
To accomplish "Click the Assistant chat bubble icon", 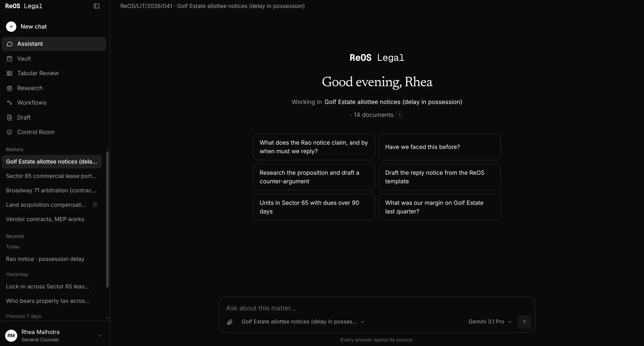I will (9, 44).
